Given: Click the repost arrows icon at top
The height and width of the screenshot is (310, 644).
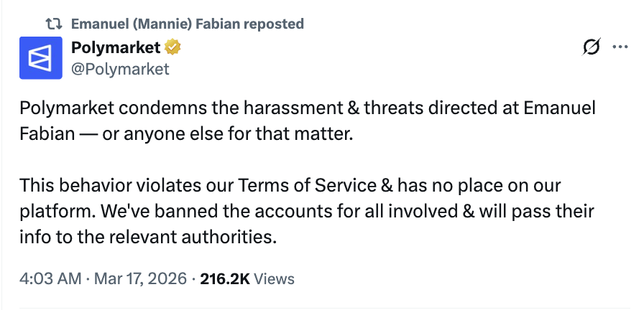Looking at the screenshot, I should point(53,24).
